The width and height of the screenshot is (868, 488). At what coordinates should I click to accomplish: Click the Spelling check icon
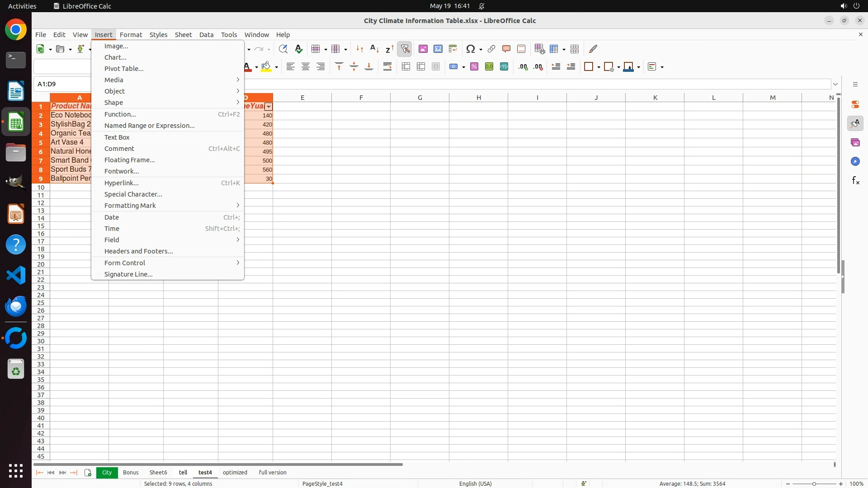tap(298, 49)
